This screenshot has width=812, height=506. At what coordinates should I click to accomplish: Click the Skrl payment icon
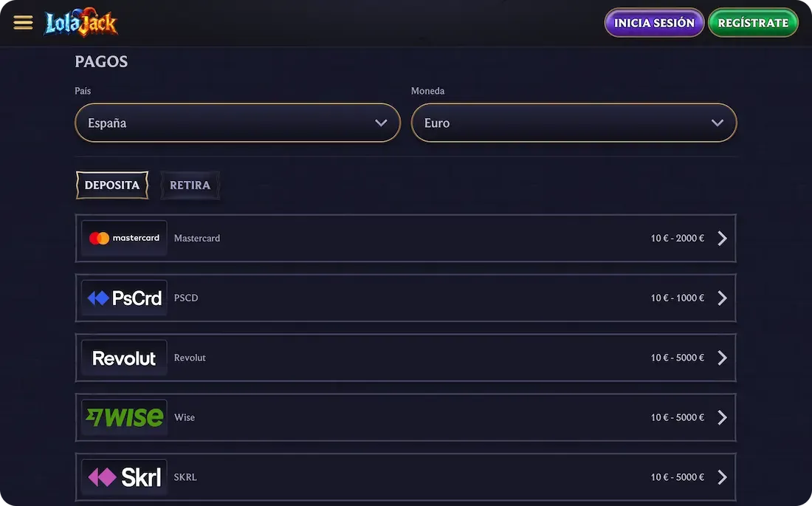click(123, 476)
